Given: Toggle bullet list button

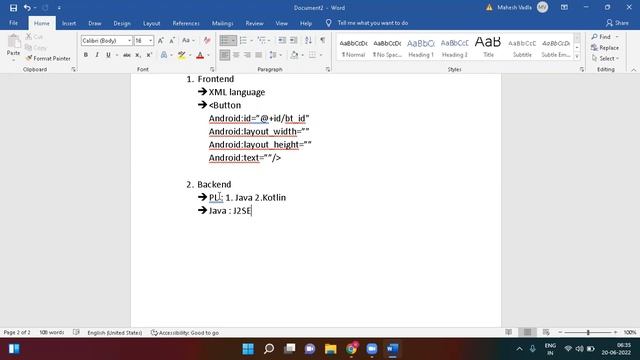Looking at the screenshot, I should 224,40.
